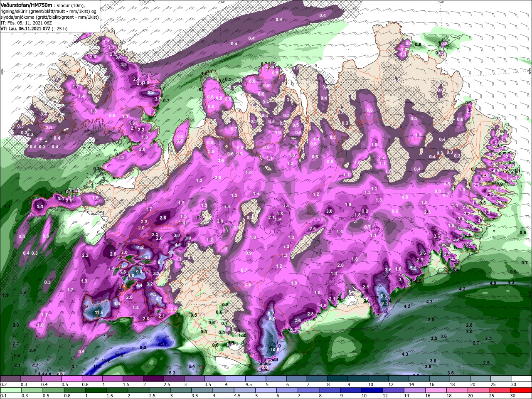The height and width of the screenshot is (399, 532).
Task: Click the white swatch ending the snow legend
Action: 522,379
